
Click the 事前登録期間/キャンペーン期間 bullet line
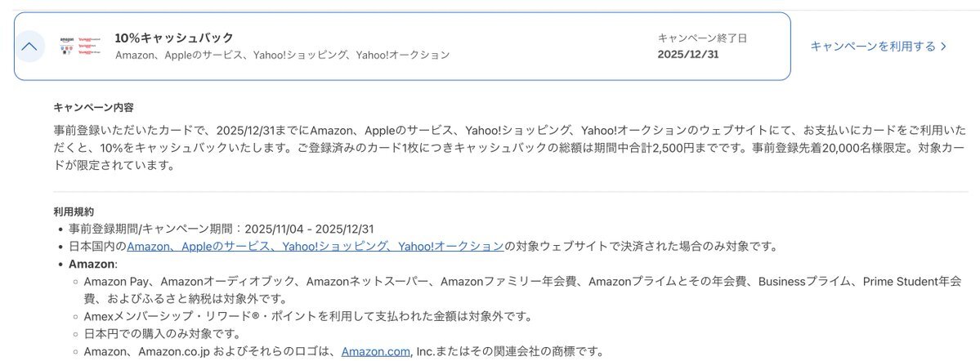tap(221, 229)
